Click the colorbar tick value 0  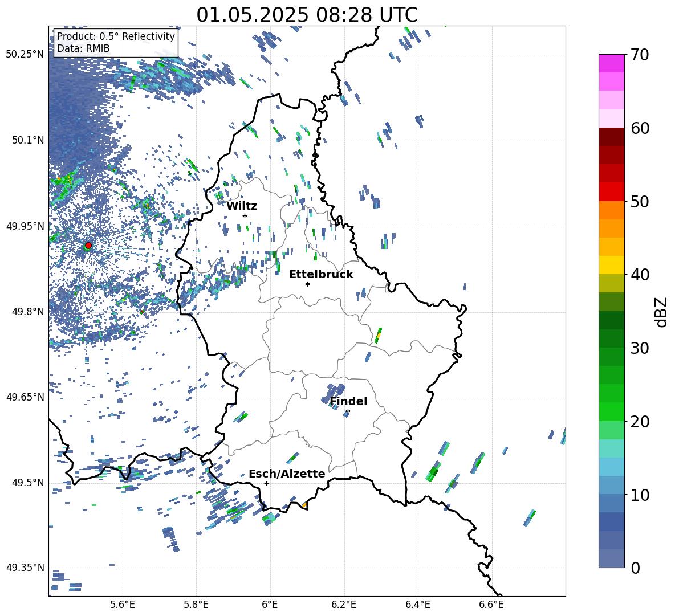point(635,568)
